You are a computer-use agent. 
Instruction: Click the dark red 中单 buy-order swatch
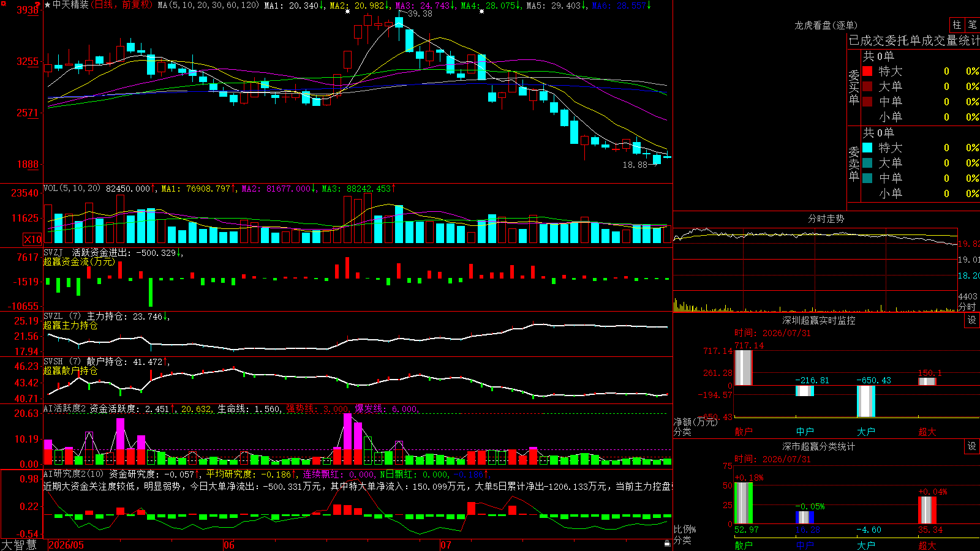pos(867,101)
